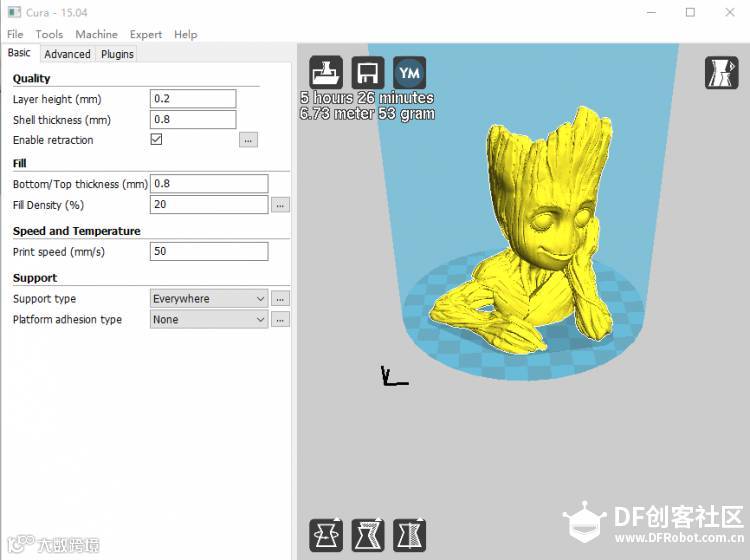Open Platform adhesion type dropdown

point(209,319)
